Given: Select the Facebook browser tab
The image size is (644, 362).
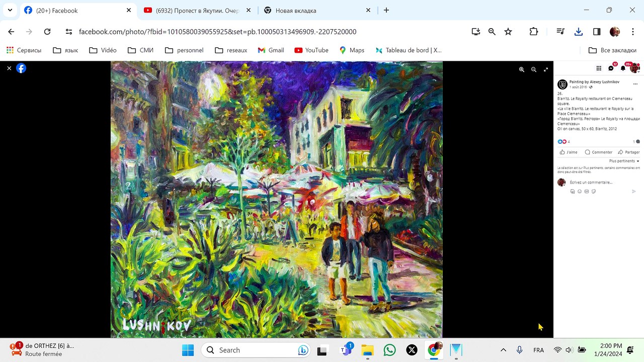Looking at the screenshot, I should (78, 10).
